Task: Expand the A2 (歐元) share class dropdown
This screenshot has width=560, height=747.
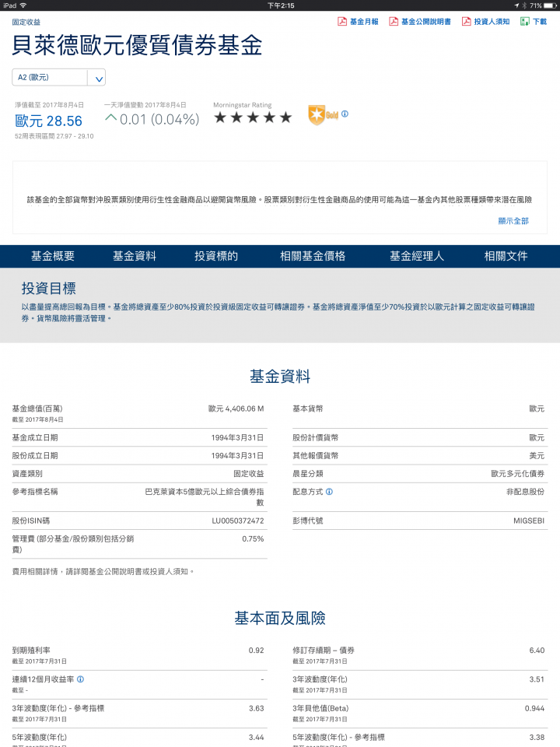Action: [58, 77]
